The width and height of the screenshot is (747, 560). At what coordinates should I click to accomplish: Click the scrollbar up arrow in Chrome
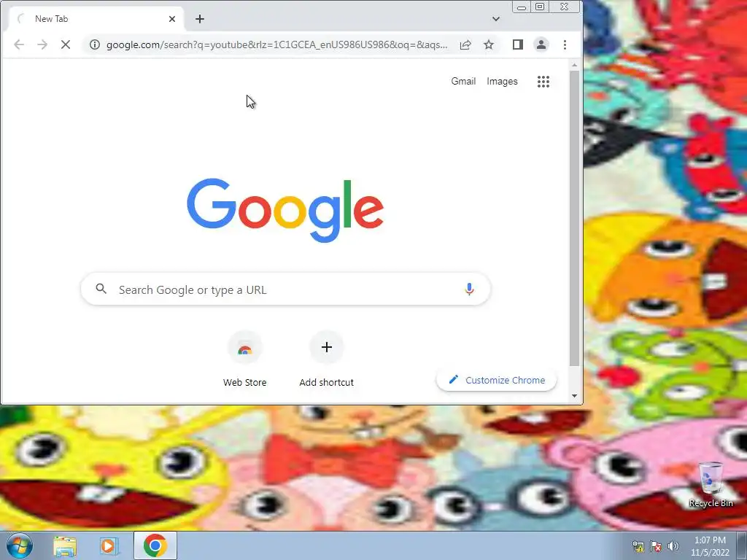(575, 65)
